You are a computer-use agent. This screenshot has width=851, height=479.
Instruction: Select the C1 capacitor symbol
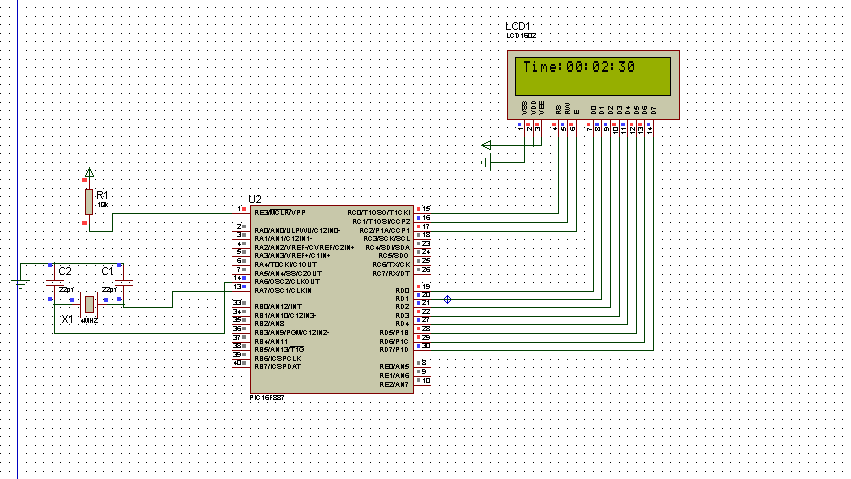point(124,282)
